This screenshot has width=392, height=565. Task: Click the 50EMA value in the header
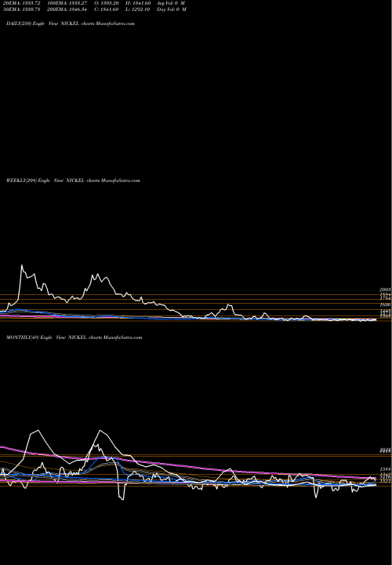tap(22, 9)
